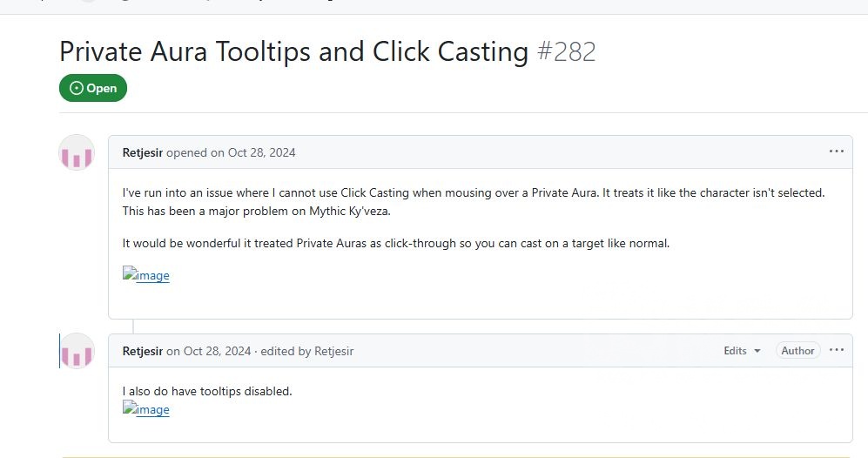Click the green Open status badge
The height and width of the screenshot is (458, 868).
pos(93,88)
